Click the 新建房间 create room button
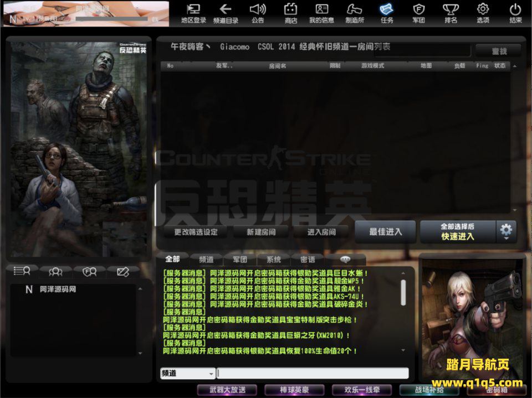This screenshot has height=398, width=532. (261, 232)
